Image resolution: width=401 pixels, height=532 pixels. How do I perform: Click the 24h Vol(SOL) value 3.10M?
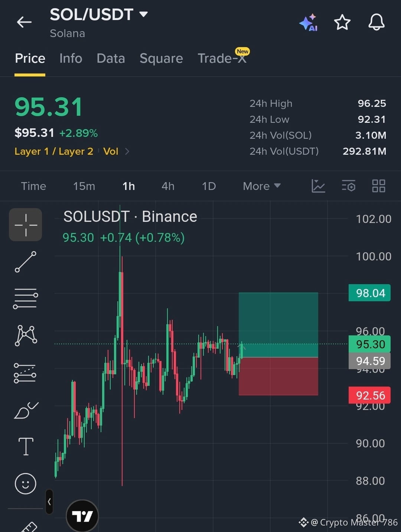371,135
